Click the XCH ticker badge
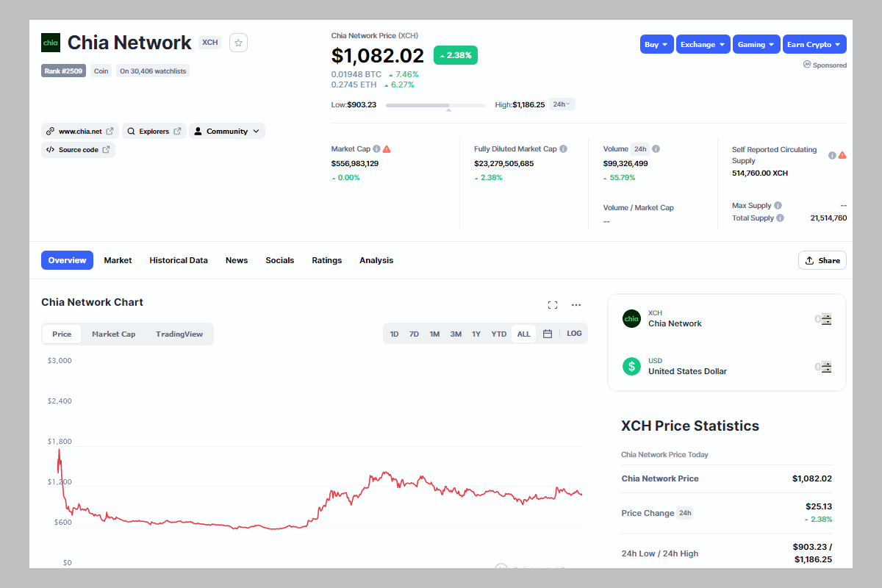 (x=210, y=43)
